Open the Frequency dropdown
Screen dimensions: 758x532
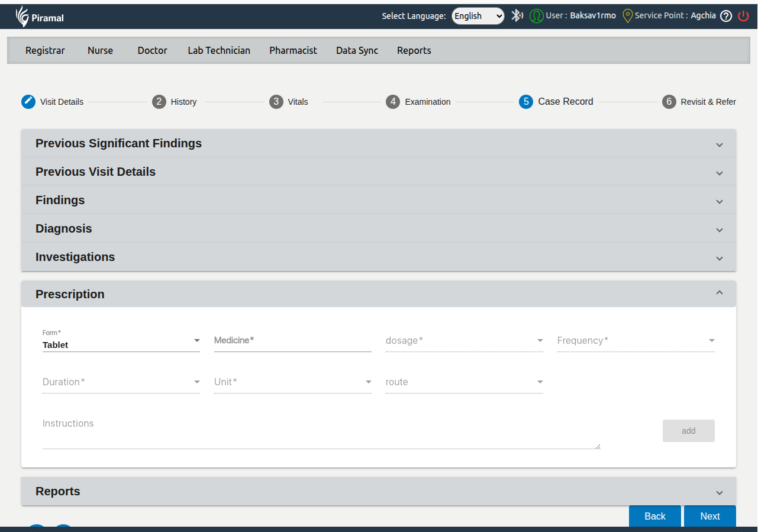[636, 341]
